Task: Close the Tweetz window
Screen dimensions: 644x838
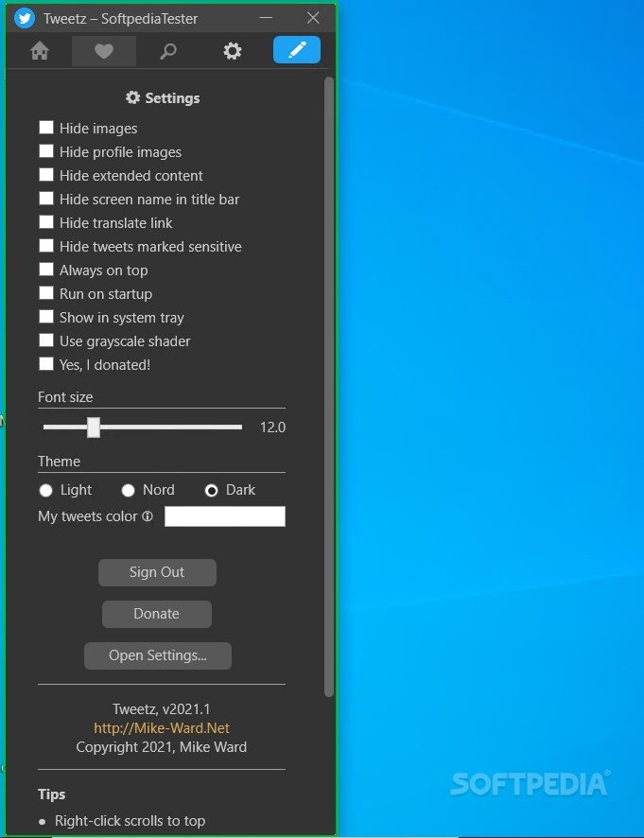Action: pos(313,18)
